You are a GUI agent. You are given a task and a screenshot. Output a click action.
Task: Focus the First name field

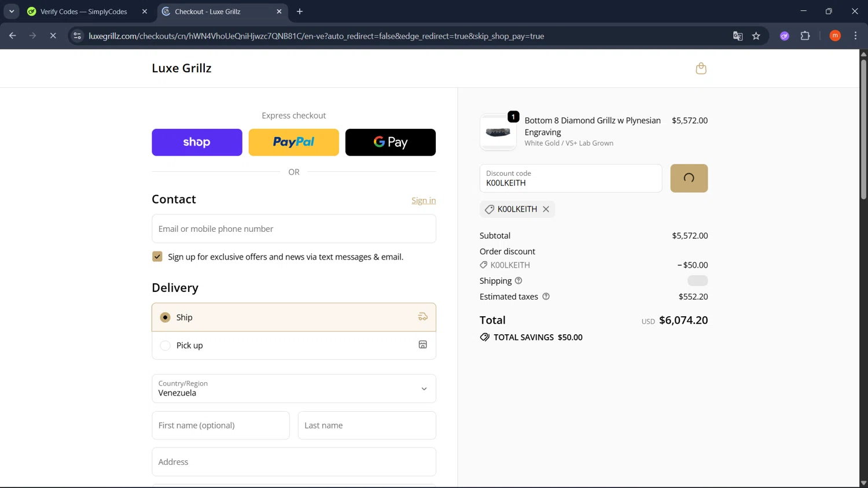(220, 426)
